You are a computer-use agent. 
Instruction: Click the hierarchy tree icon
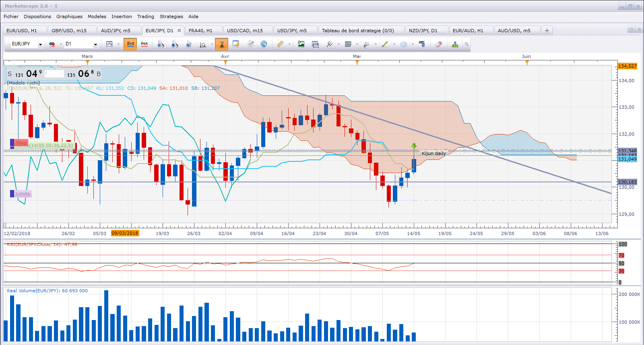(x=455, y=44)
